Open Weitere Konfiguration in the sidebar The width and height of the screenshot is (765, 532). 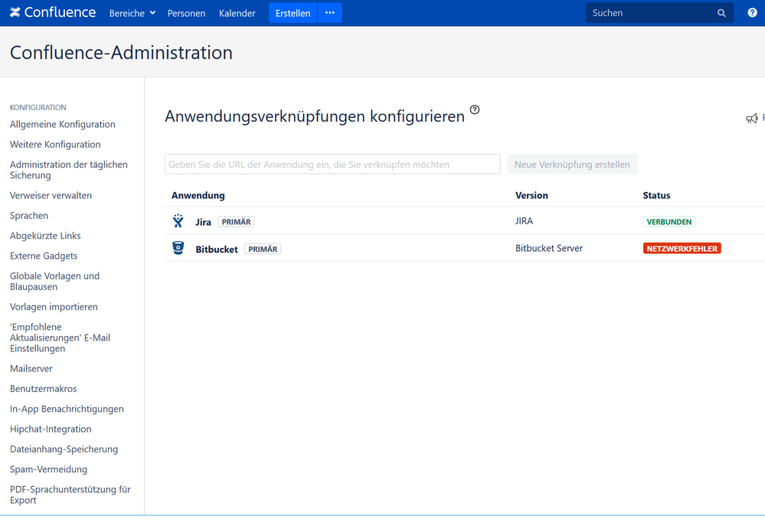point(55,145)
